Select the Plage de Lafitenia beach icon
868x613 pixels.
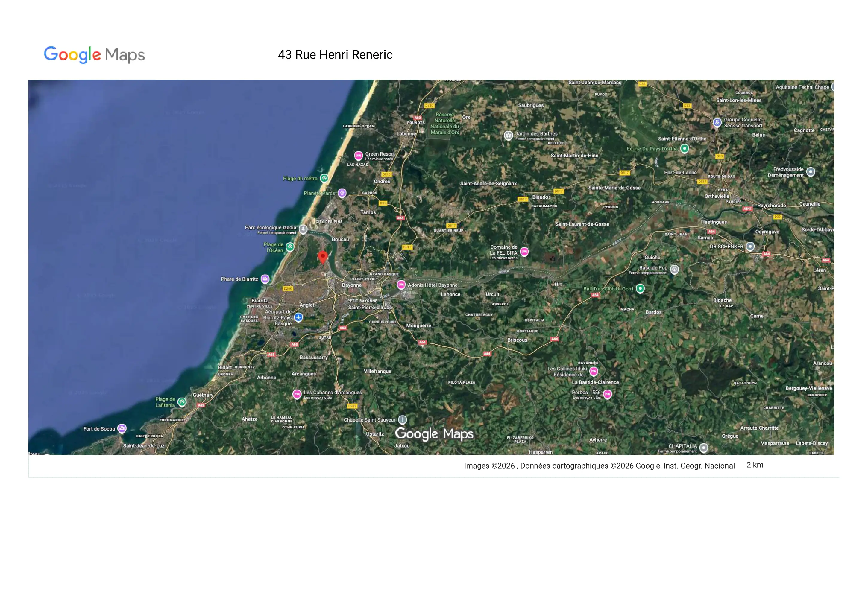point(182,402)
